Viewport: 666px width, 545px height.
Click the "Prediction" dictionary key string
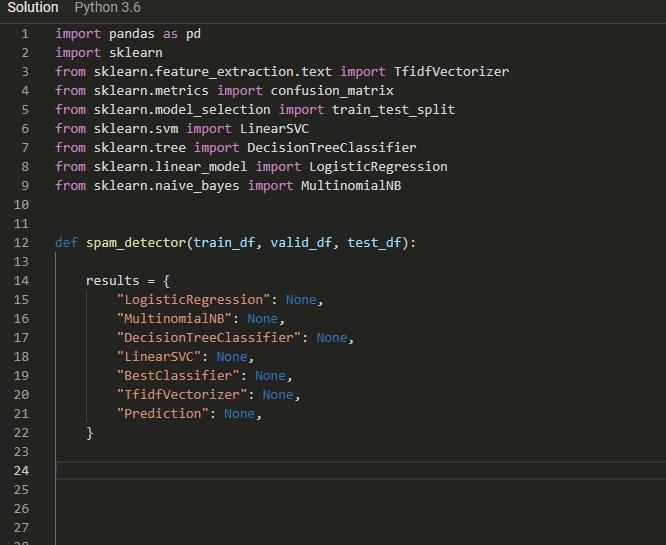coord(163,413)
